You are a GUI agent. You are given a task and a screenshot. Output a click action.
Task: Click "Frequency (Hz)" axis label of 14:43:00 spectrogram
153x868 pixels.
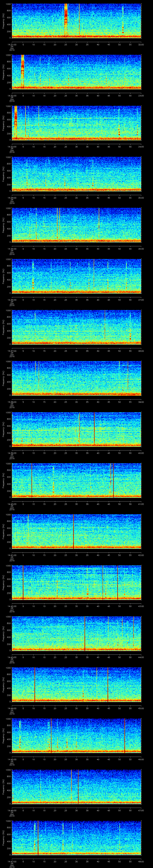click(3, 634)
